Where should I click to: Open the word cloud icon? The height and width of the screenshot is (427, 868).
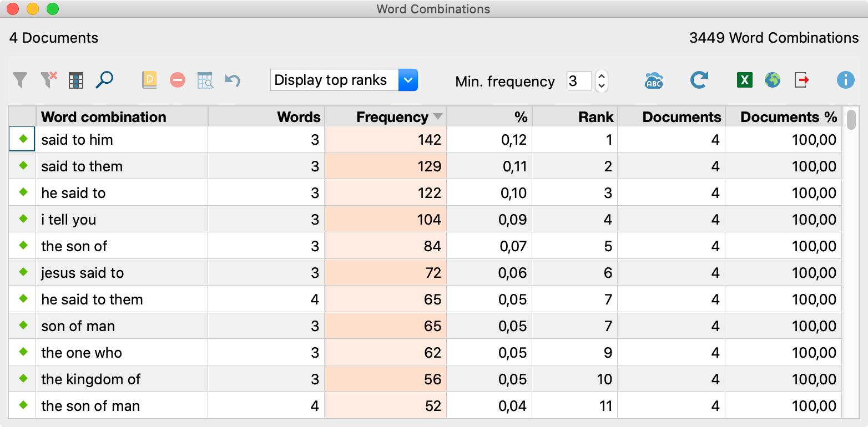pos(654,80)
